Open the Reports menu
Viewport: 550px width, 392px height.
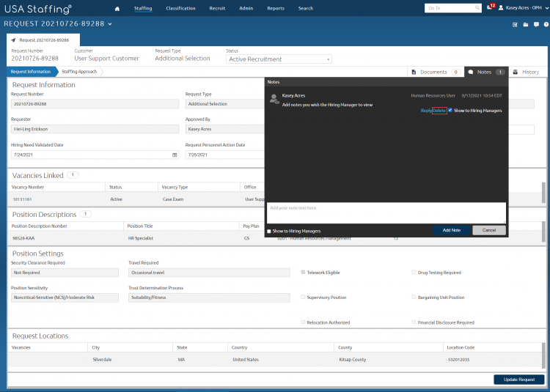click(276, 8)
